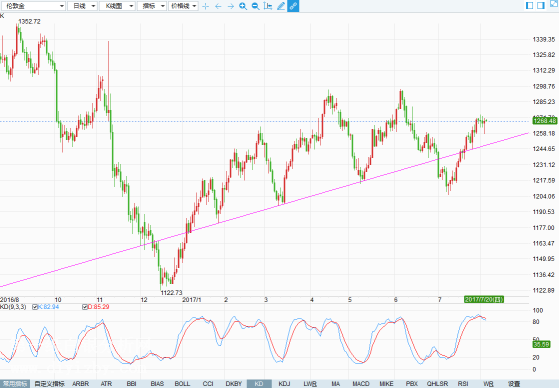
Task: Select the MACD indicator tab
Action: click(x=361, y=384)
